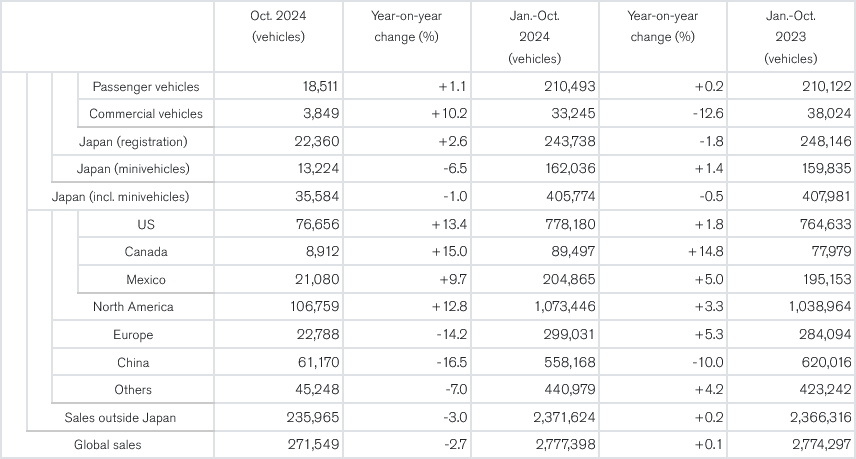Select the US row label
This screenshot has height=459, width=856.
pyautogui.click(x=145, y=224)
